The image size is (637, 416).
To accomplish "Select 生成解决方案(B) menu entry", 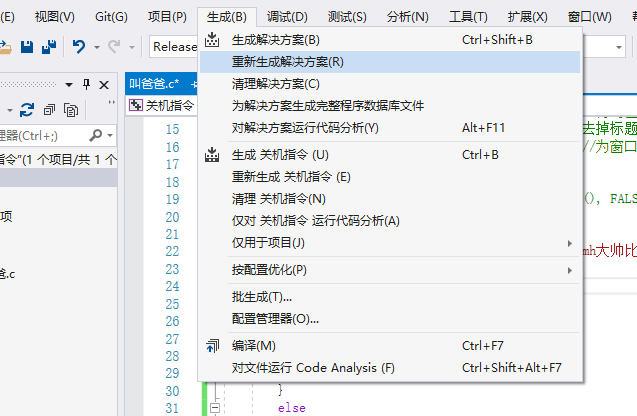I will [390, 40].
